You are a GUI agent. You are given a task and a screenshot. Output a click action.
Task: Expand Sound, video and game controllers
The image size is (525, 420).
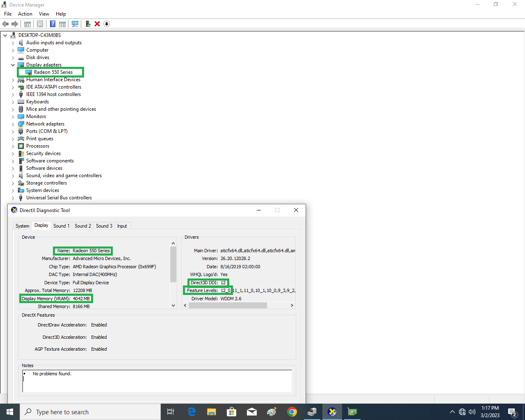(13, 176)
